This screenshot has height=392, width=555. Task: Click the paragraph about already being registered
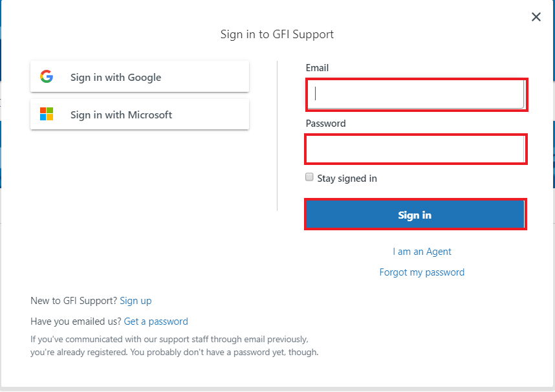[174, 346]
